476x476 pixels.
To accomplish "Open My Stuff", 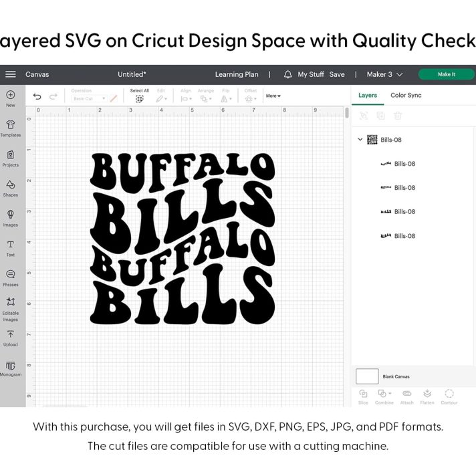I will coord(311,74).
